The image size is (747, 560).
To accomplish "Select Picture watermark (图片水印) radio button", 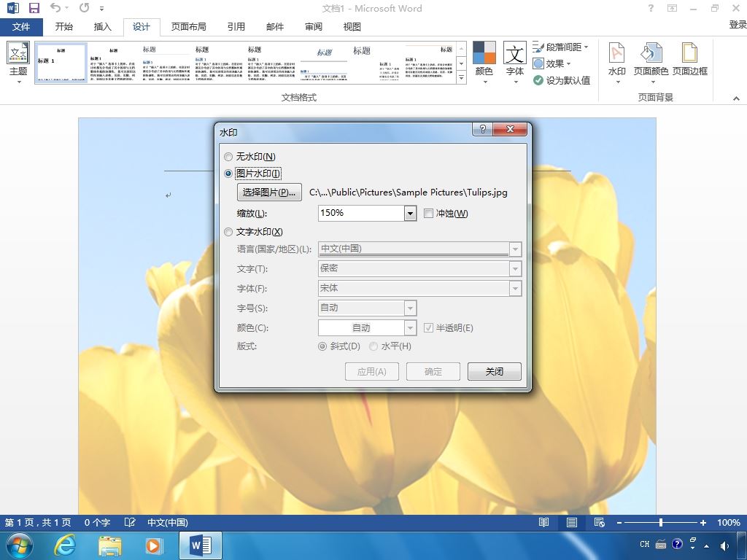I will (228, 174).
